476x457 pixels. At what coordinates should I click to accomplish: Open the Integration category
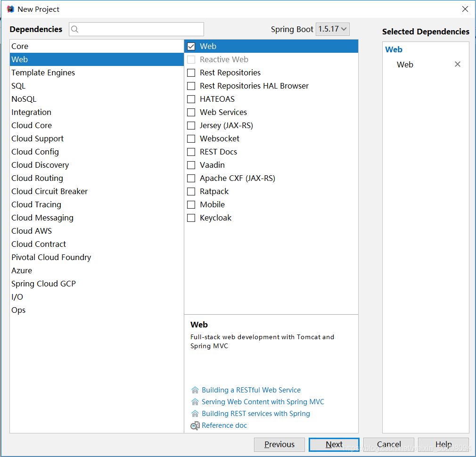(97, 112)
